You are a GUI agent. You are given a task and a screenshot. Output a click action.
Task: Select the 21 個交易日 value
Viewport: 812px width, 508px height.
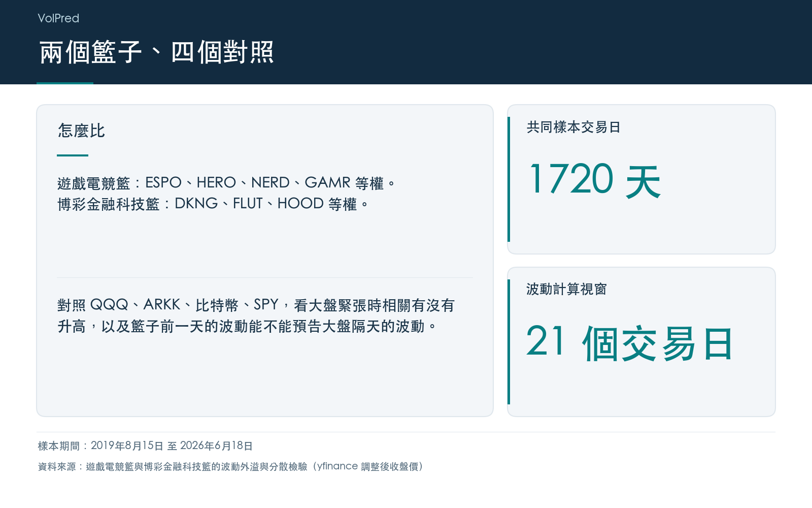(630, 342)
